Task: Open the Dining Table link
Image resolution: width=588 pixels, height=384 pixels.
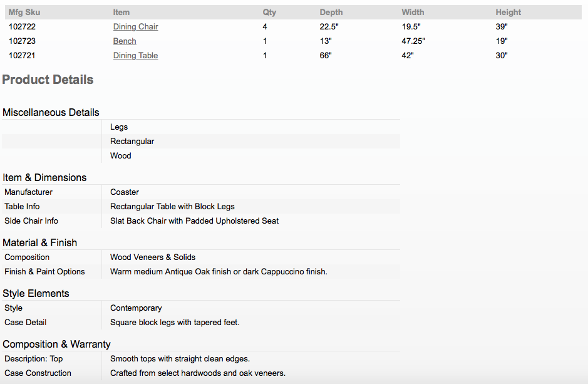Action: (x=135, y=56)
